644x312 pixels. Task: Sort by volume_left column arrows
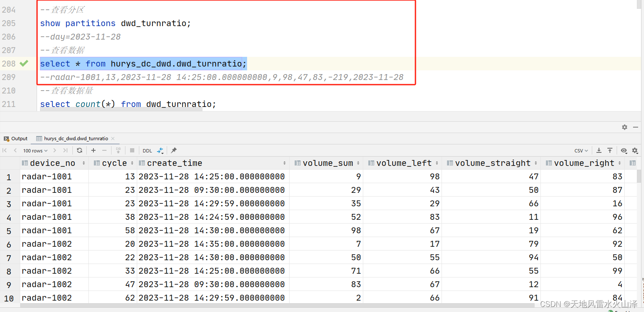tap(437, 163)
